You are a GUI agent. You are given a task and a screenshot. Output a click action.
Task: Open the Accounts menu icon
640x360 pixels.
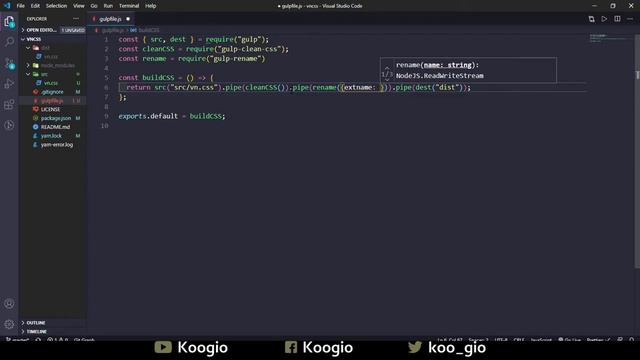pyautogui.click(x=9, y=304)
